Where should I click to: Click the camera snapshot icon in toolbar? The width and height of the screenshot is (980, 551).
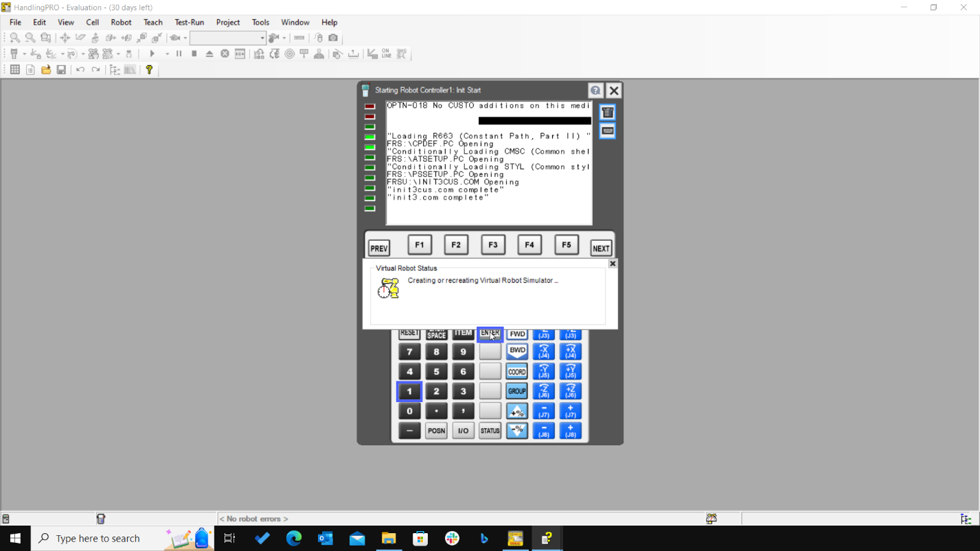coord(333,38)
